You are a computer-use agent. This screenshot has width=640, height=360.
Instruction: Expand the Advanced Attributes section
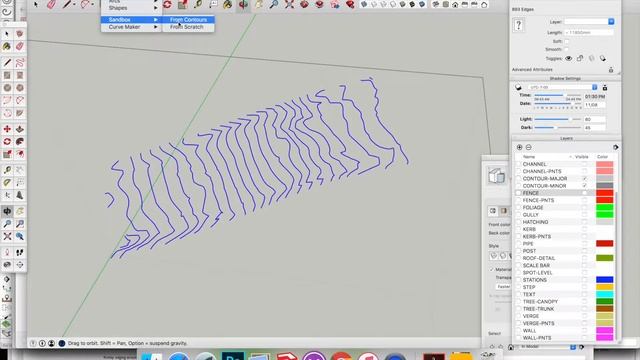coord(532,70)
